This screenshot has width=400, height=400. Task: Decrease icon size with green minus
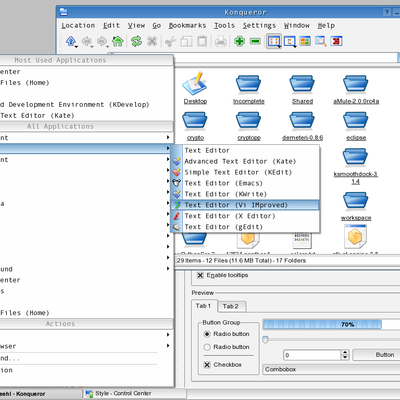coord(255,41)
